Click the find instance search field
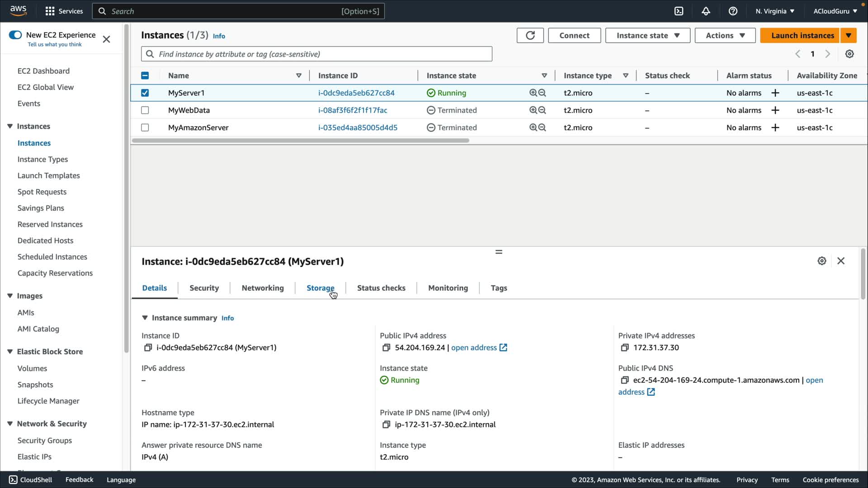868x488 pixels. (316, 54)
